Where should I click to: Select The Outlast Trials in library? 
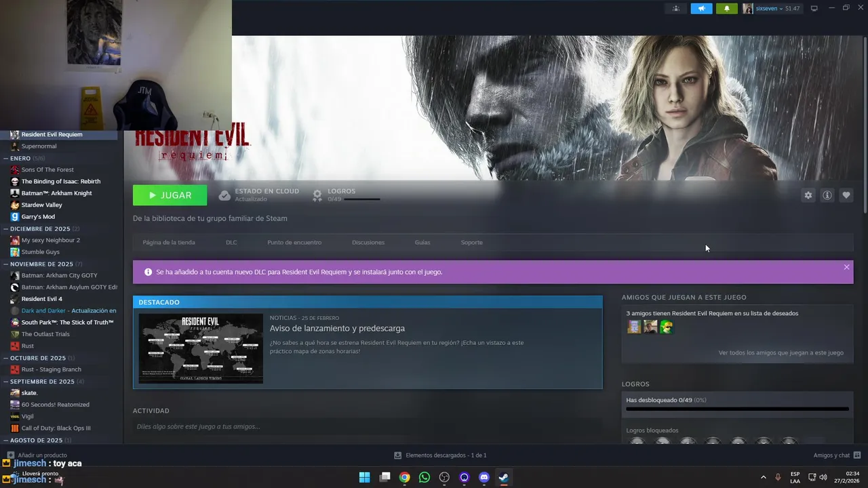point(59,334)
